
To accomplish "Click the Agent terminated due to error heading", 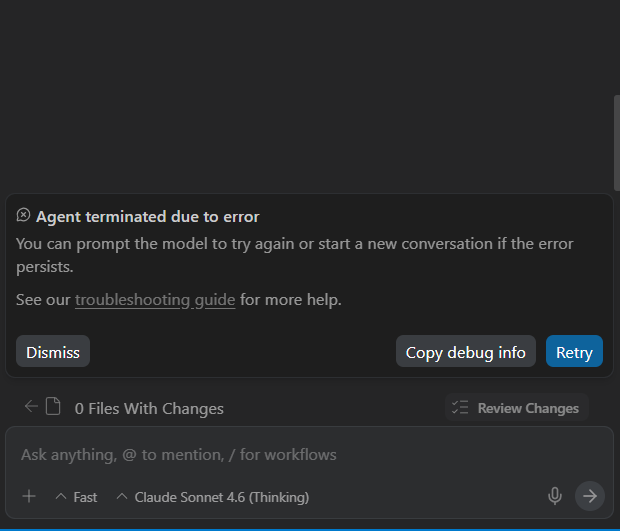I will tap(147, 217).
